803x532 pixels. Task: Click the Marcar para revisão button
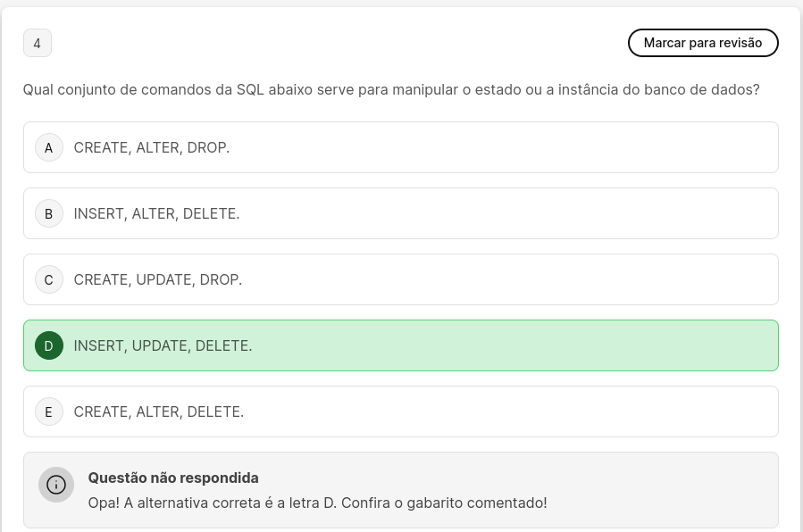coord(703,43)
